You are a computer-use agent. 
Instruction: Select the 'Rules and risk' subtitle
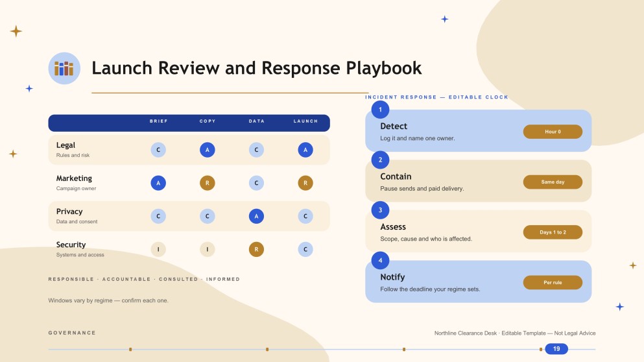coord(73,155)
